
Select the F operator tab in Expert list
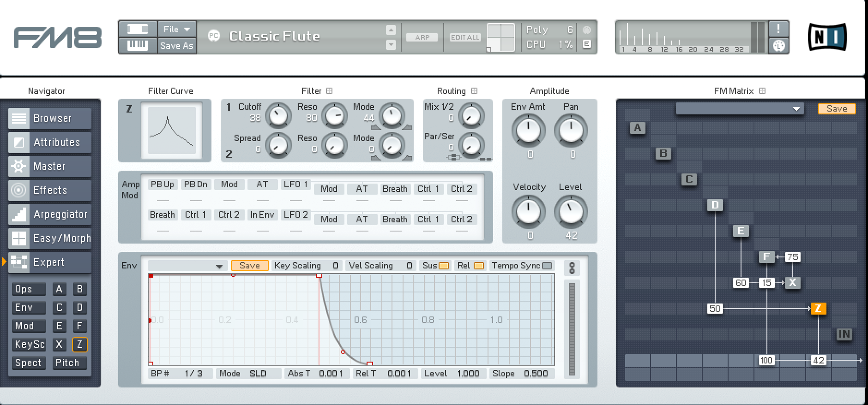pos(79,326)
